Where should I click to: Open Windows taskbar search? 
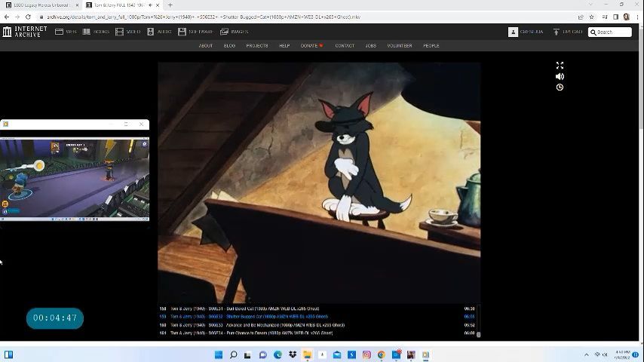(x=233, y=354)
